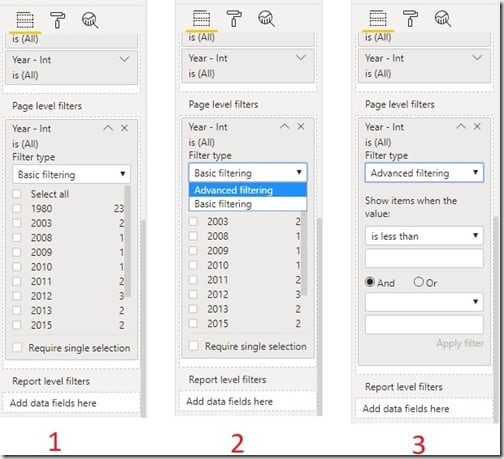This screenshot has width=504, height=459.
Task: Check year 2003 in panel 1
Action: tap(17, 223)
